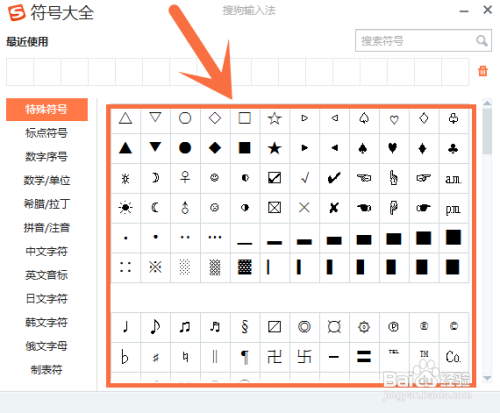Open the 特殊符号 category

coord(47,109)
